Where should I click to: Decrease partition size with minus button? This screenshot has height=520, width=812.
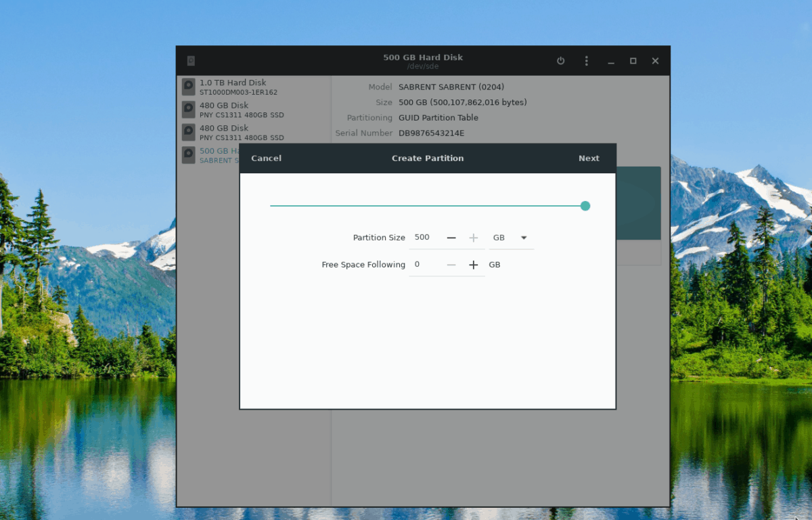[451, 238]
